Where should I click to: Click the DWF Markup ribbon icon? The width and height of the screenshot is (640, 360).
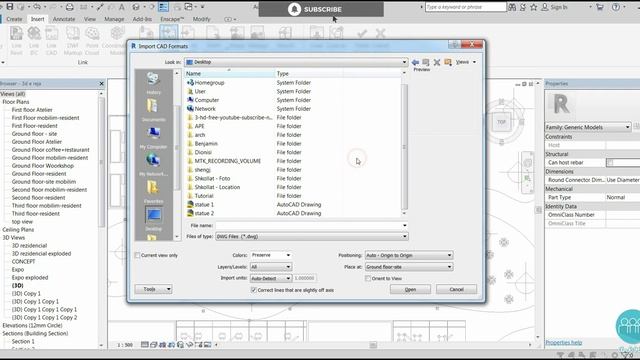click(73, 40)
